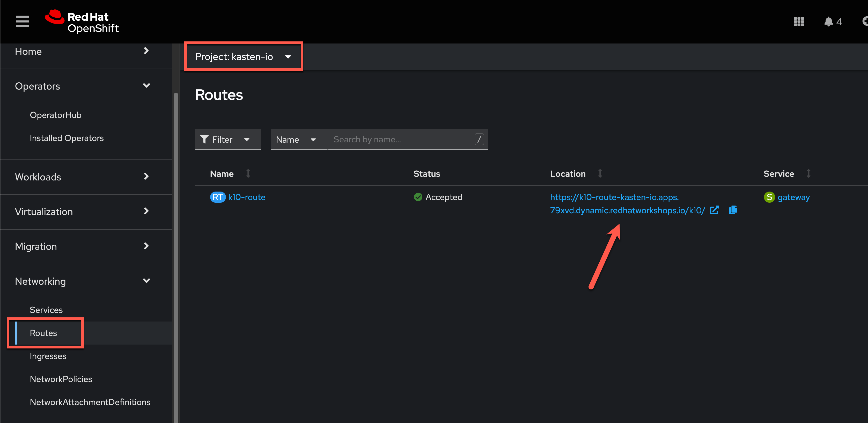Viewport: 868px width, 423px height.
Task: Open NetworkPolicies page
Action: coord(61,379)
